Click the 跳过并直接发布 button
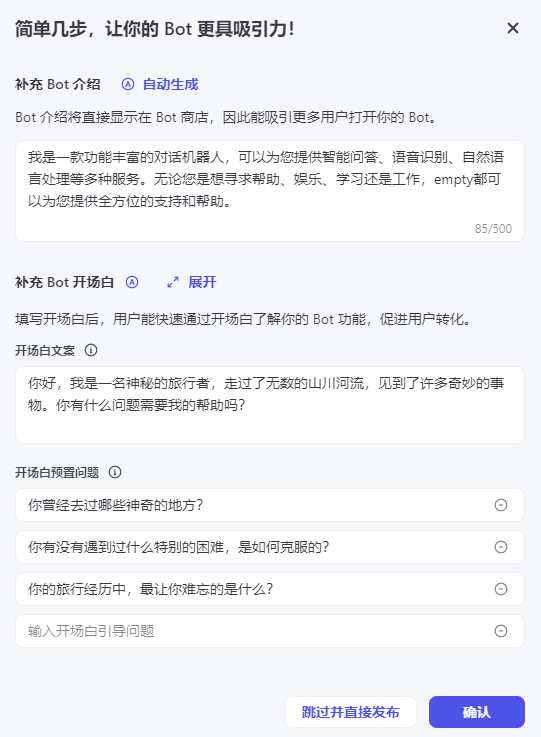 tap(351, 712)
